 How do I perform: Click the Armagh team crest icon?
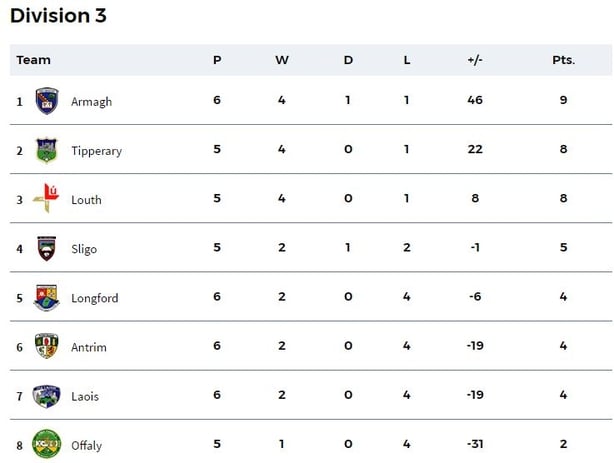coord(47,101)
